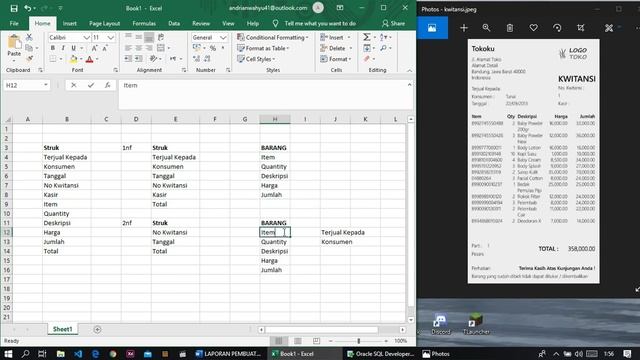The width and height of the screenshot is (640, 360).
Task: Add photo to favorites heart icon
Action: tap(533, 28)
